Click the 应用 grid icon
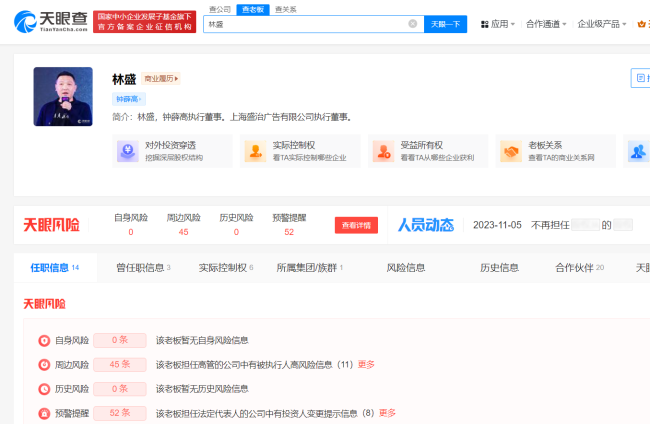This screenshot has height=424, width=650. click(485, 24)
